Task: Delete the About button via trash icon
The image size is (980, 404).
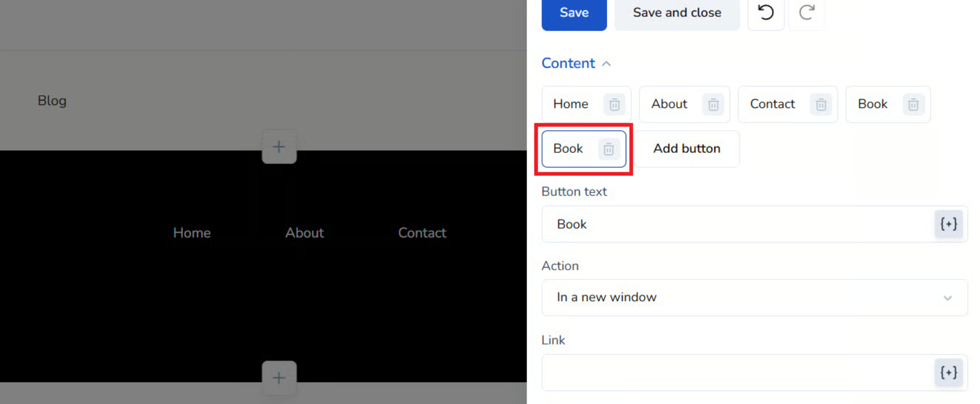Action: click(x=713, y=105)
